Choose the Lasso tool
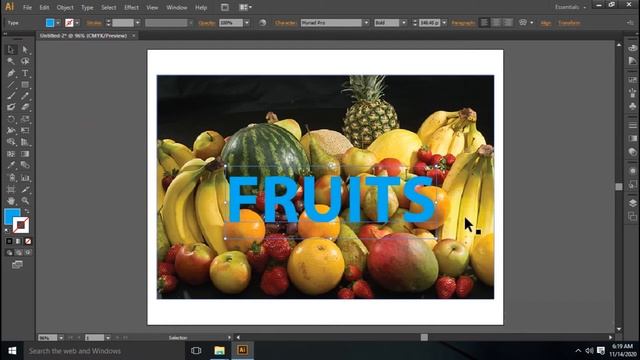Screen dimensions: 640x360 25,61
